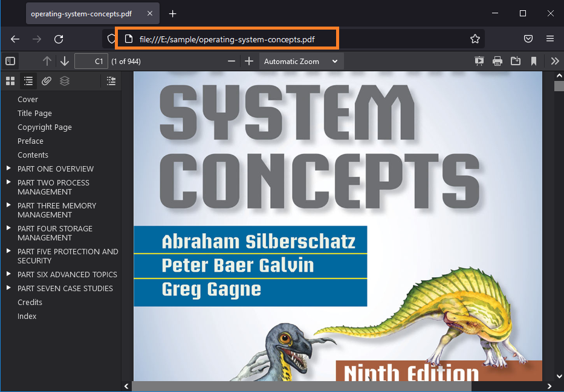Go to previous page arrow
The image size is (564, 392).
click(x=47, y=61)
